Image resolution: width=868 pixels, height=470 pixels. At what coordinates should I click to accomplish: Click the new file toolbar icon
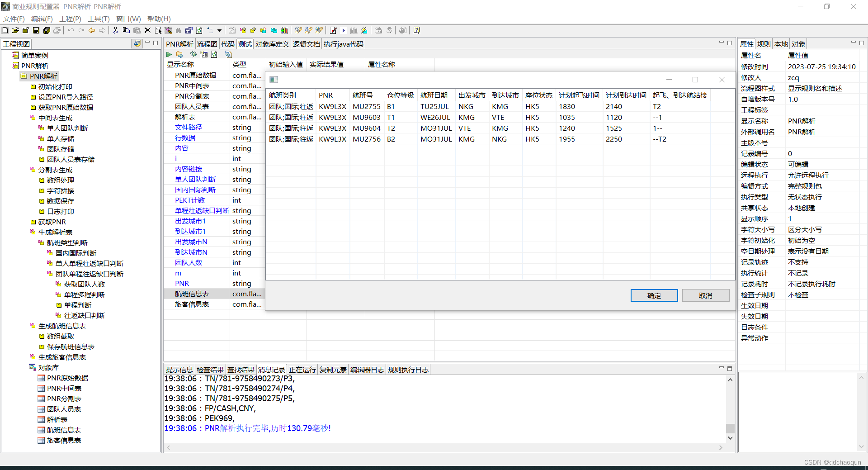pyautogui.click(x=5, y=30)
